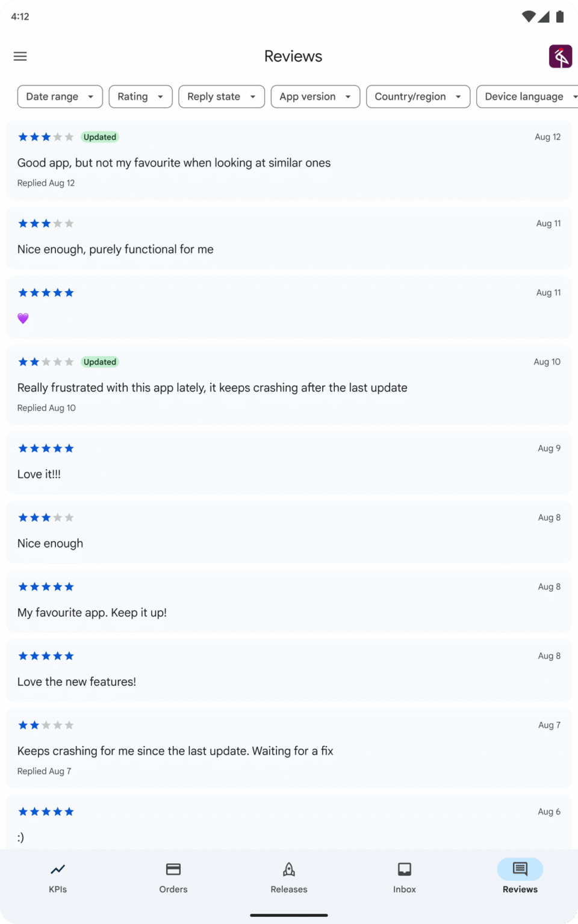Choose the Country/region filter
Image resolution: width=578 pixels, height=924 pixels.
(x=418, y=96)
